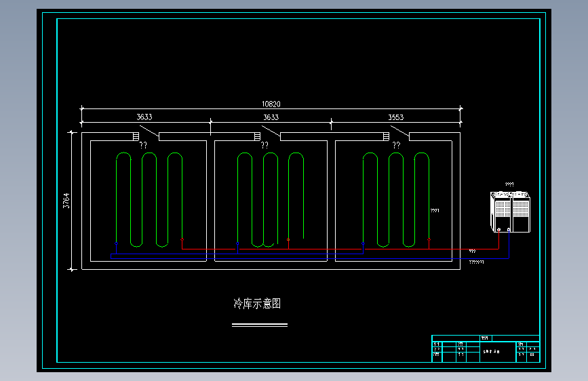Viewport: 588px width, 381px height.
Task: Select the outdoor condensing unit graphic
Action: [511, 212]
